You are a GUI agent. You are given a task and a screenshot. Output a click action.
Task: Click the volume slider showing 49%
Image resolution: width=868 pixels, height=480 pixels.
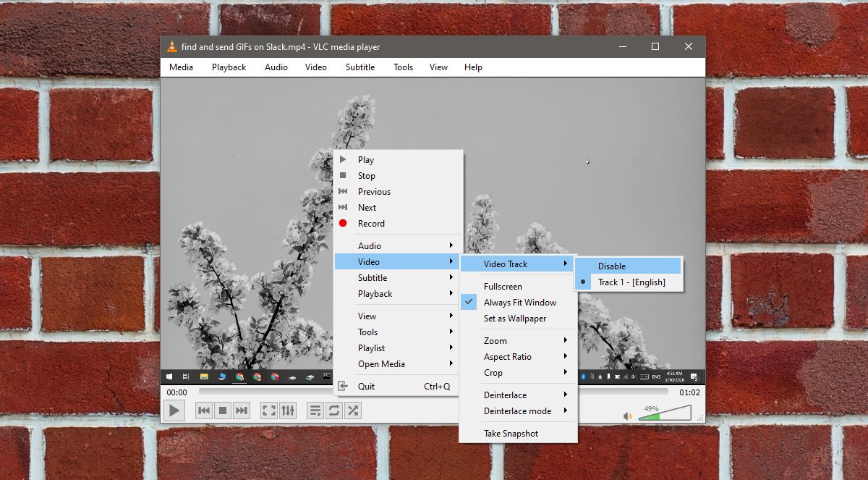[x=664, y=413]
